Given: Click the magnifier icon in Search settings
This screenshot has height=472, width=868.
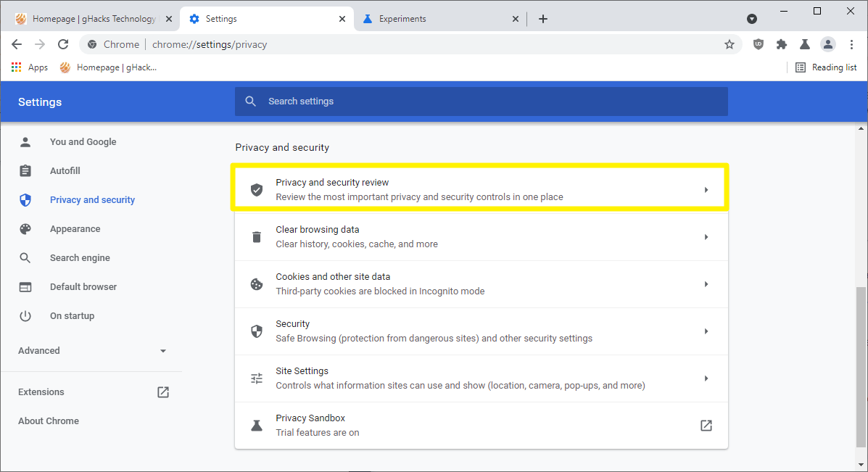Looking at the screenshot, I should 251,102.
